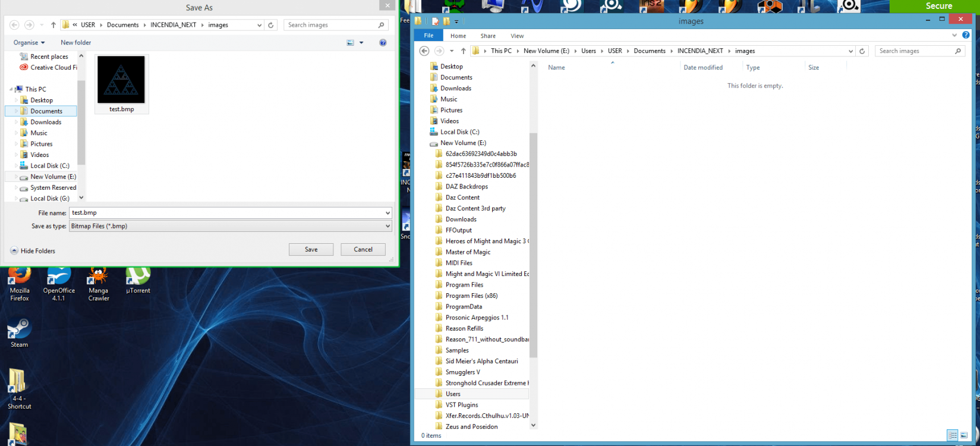Click Save As navigation pane scrollbar
The width and height of the screenshot is (980, 446).
coord(81,122)
